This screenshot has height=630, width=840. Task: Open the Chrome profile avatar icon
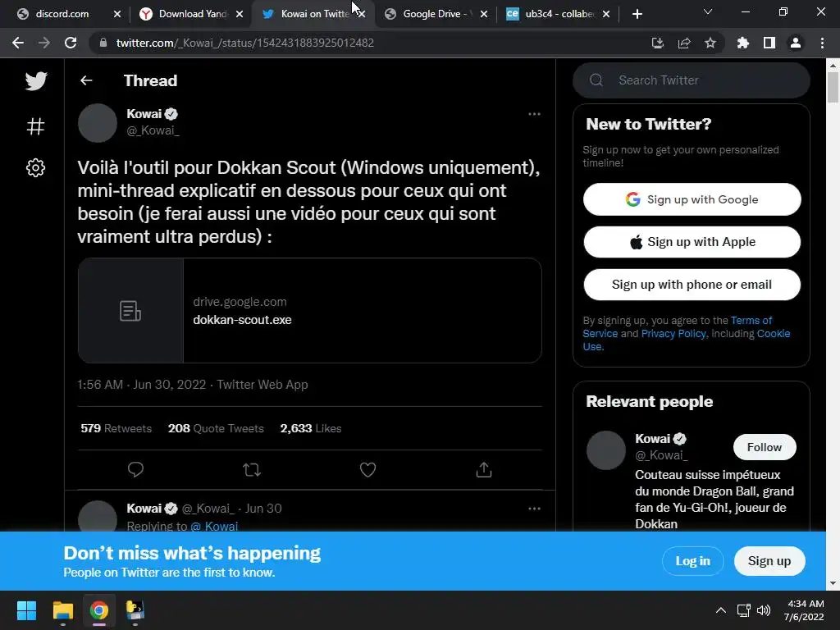(x=796, y=43)
